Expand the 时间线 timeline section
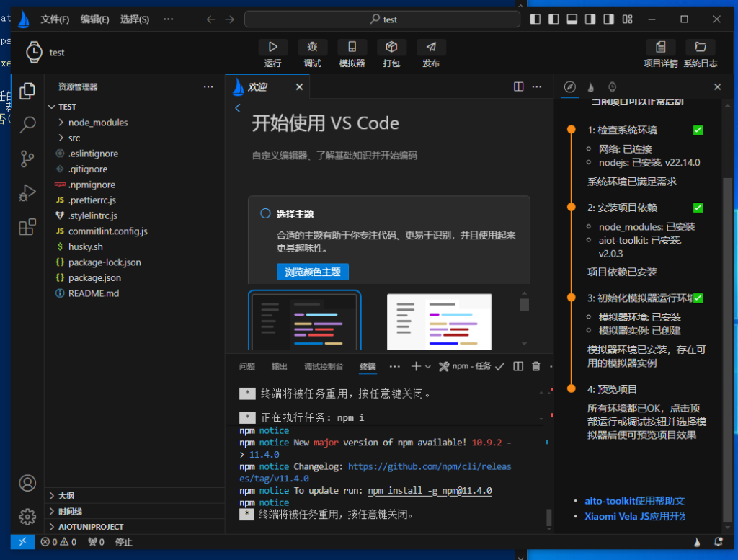The height and width of the screenshot is (560, 738). pyautogui.click(x=134, y=511)
